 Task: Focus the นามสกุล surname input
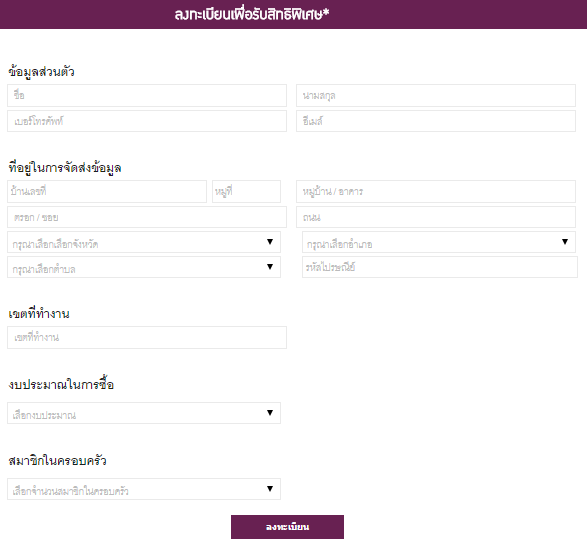pyautogui.click(x=436, y=95)
